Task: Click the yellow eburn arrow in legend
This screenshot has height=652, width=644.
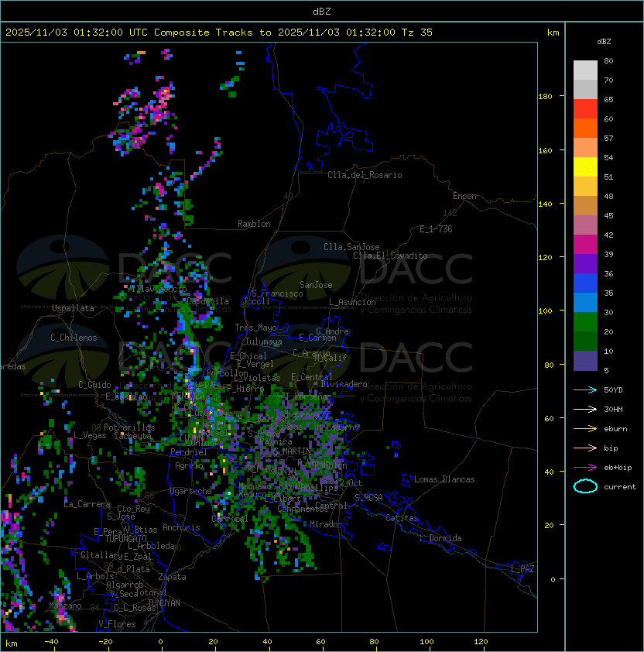Action: click(585, 429)
